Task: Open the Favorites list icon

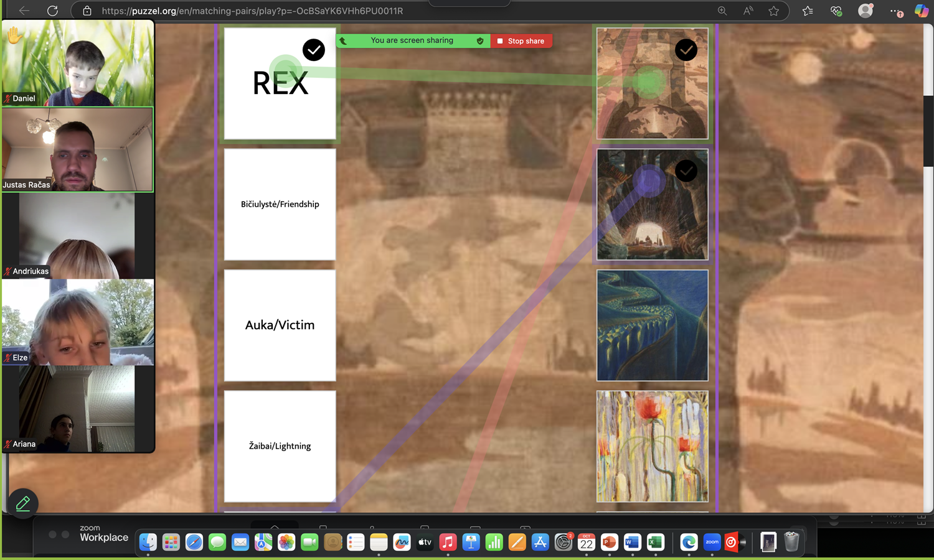Action: (x=808, y=11)
